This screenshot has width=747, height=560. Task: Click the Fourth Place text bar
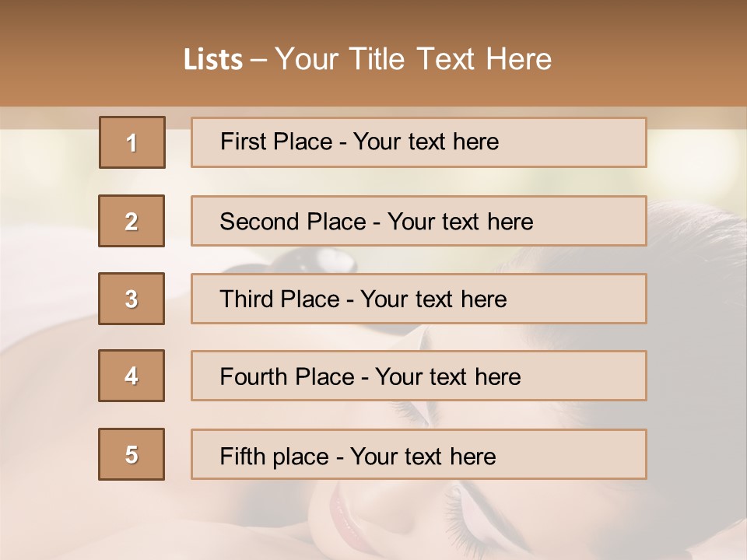click(x=419, y=376)
